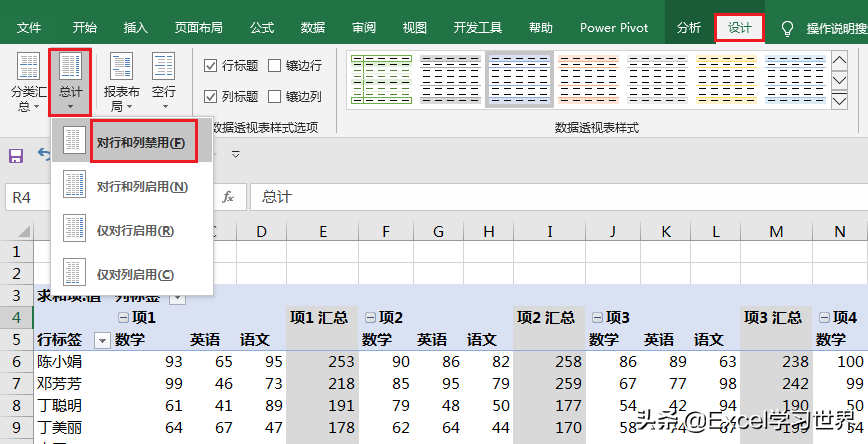Apply the gray-banded pivot table style thumbnail
This screenshot has height=444, width=868.
[451, 79]
